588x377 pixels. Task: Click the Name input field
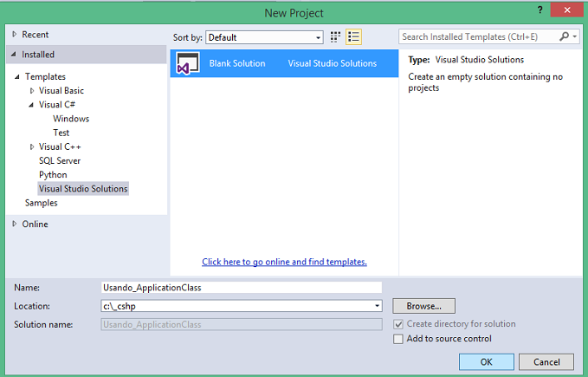click(x=242, y=288)
